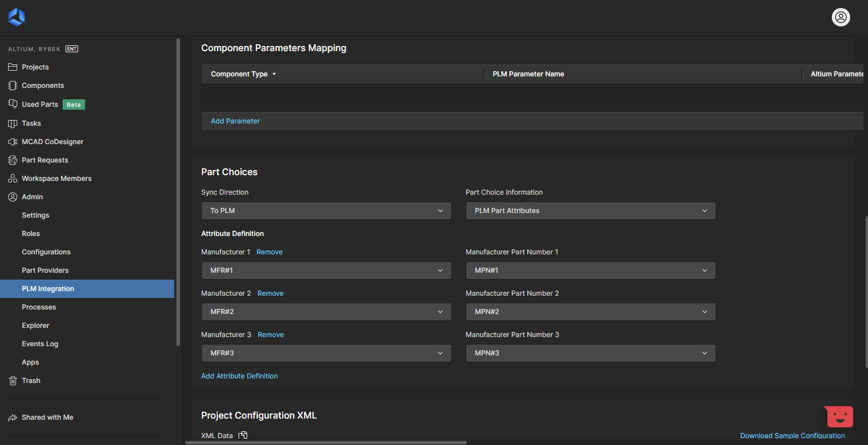
Task: Open the Part Providers admin page
Action: click(45, 270)
